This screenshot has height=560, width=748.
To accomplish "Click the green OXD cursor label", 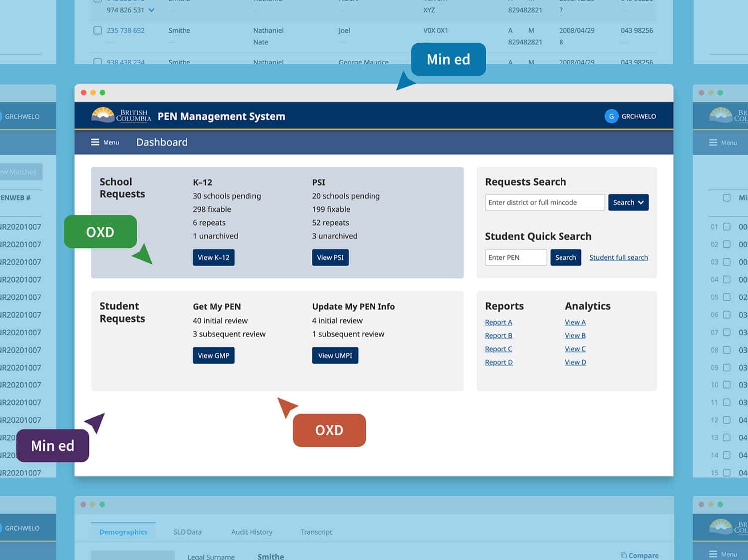I will tap(100, 232).
